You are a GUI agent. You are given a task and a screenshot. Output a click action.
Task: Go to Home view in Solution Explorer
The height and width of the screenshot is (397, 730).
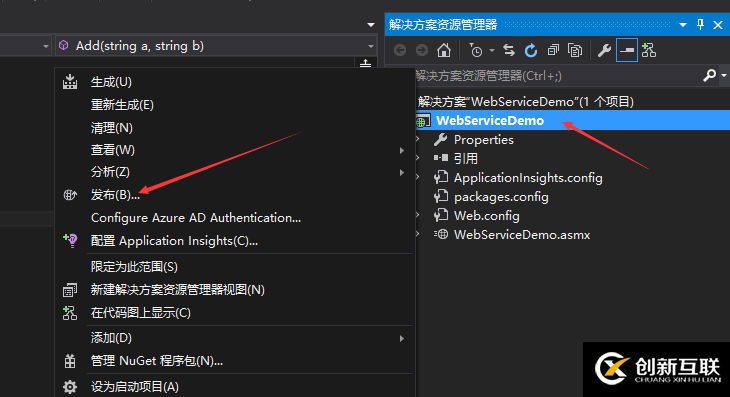(444, 50)
